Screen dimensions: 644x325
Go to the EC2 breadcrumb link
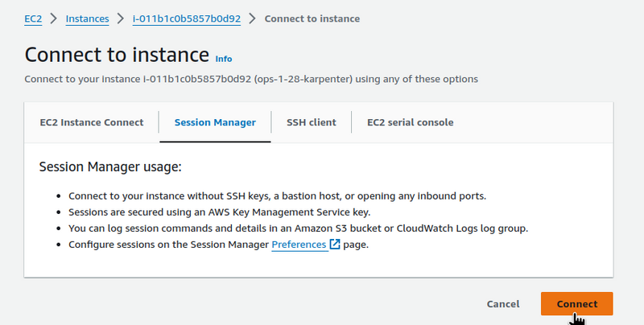33,19
